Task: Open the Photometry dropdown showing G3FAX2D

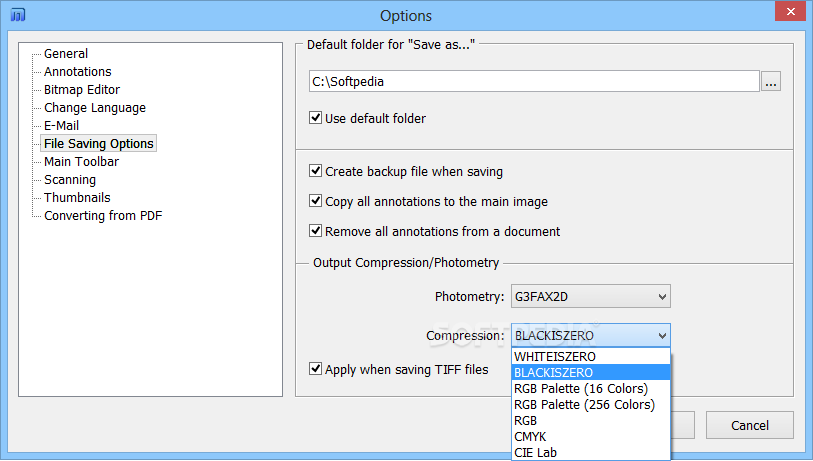Action: 591,296
